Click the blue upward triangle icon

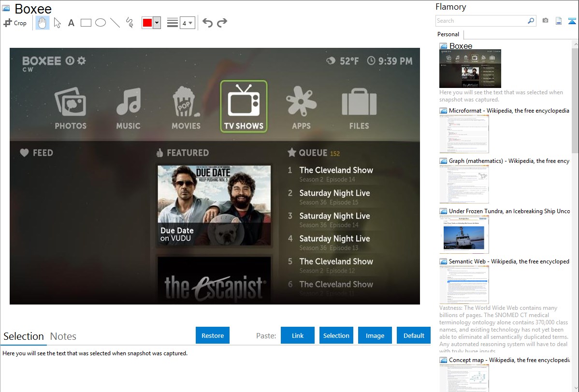[x=572, y=21]
